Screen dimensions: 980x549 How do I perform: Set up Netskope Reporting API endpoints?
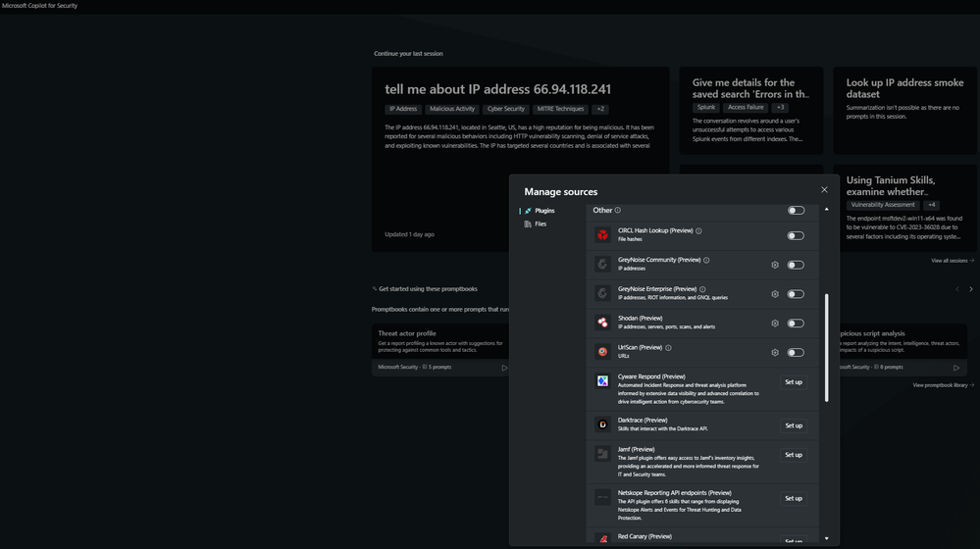coord(794,498)
